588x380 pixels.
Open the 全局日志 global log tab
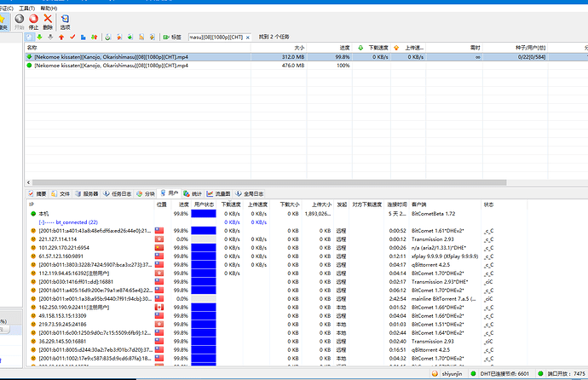click(x=250, y=193)
